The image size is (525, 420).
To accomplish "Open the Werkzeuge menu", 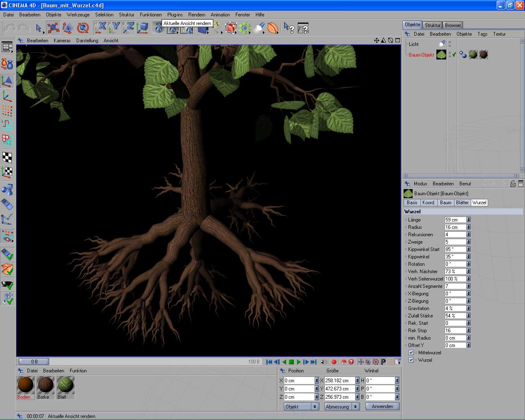I will pyautogui.click(x=78, y=14).
